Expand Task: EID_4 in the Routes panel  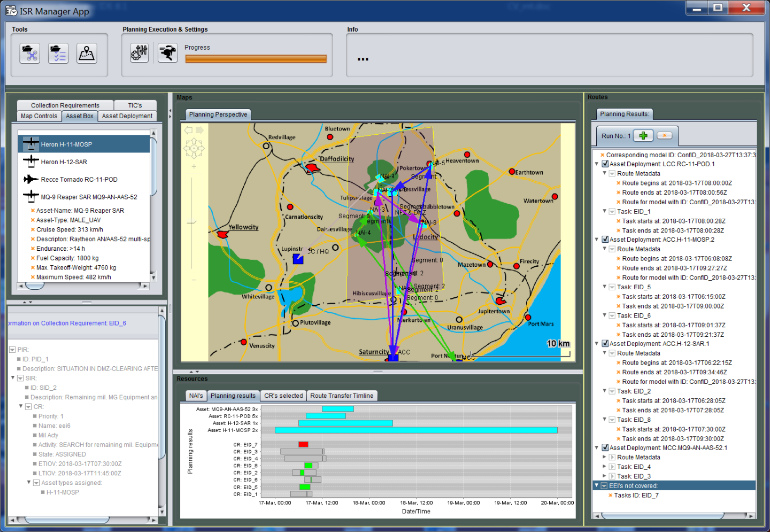coord(603,466)
